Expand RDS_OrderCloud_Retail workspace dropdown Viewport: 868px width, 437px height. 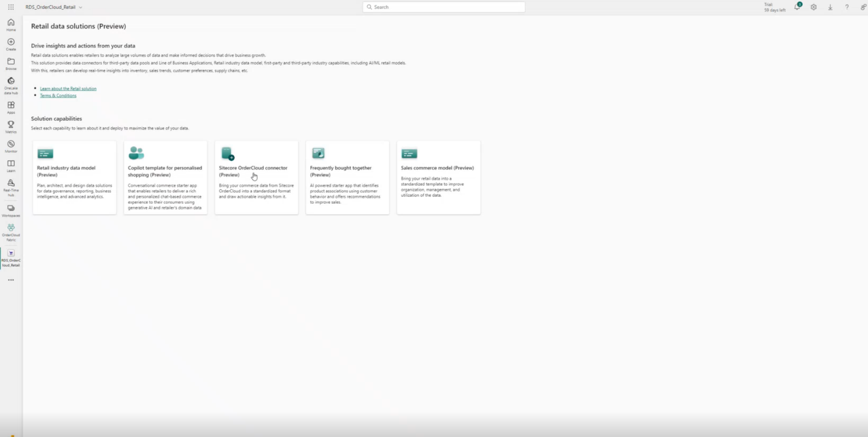tap(80, 7)
